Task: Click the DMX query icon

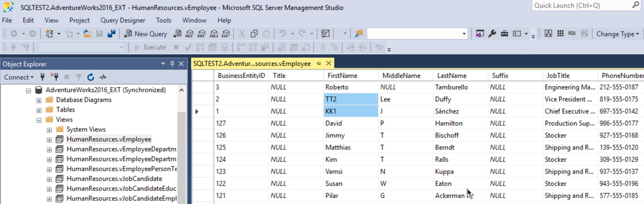Action: [201, 34]
